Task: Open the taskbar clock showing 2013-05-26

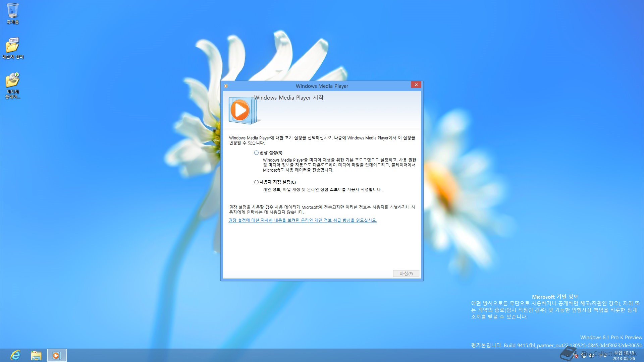Action: point(624,356)
